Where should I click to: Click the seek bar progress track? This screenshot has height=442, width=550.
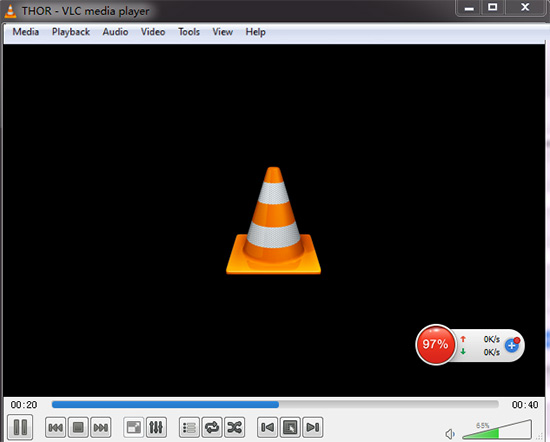[x=275, y=404]
